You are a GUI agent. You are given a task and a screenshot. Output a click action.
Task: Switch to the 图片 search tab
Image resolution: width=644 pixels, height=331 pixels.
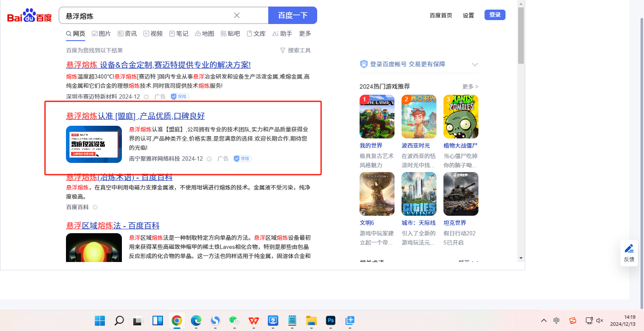[x=101, y=34]
